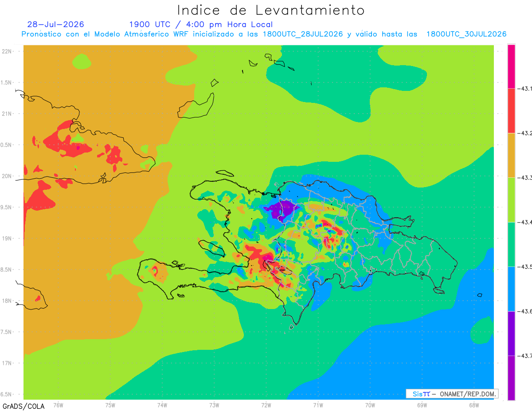Click the 20N latitude axis label
This screenshot has height=411, width=532.
7,176
